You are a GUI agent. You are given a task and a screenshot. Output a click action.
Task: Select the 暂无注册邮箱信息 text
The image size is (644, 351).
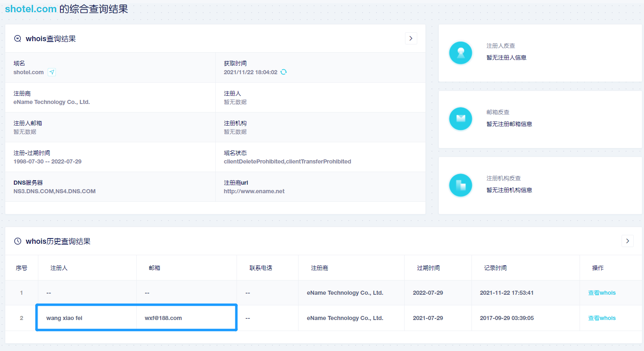[x=509, y=124]
